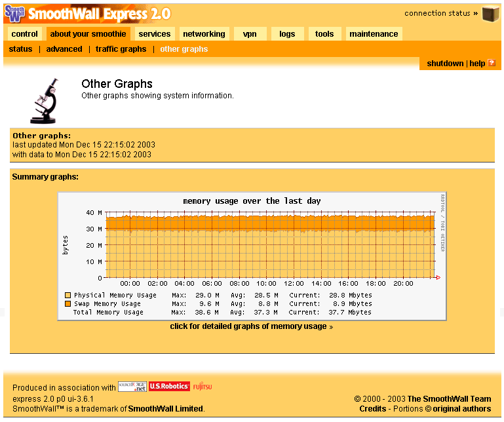Open the U.S. Robotics logo
The image size is (504, 422).
coord(169,386)
